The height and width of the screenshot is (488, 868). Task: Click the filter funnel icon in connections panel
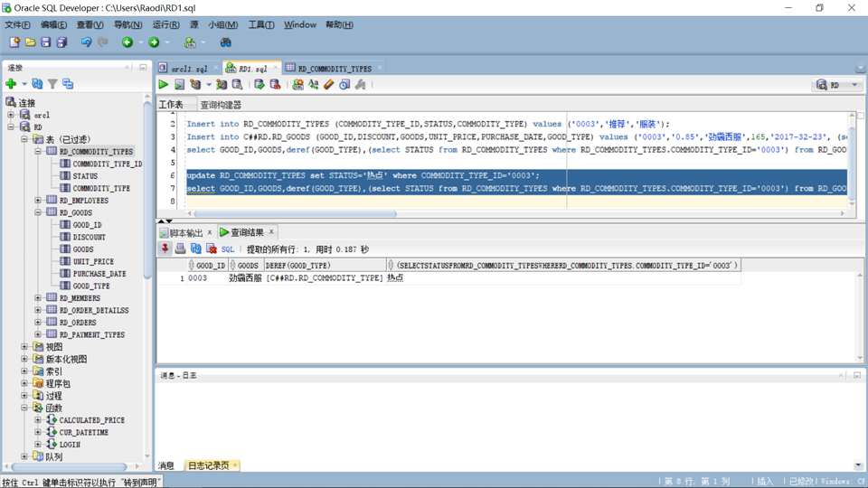52,84
